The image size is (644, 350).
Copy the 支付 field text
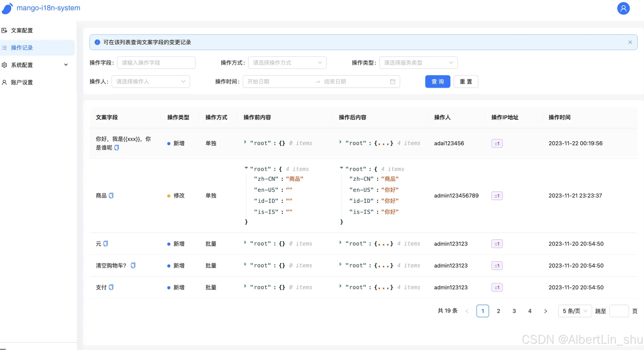111,287
